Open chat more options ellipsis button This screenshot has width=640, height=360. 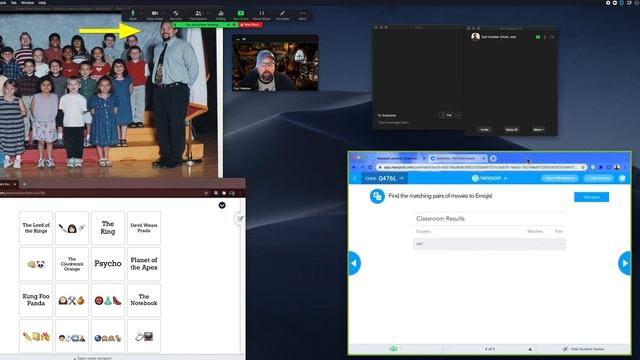coord(458,115)
